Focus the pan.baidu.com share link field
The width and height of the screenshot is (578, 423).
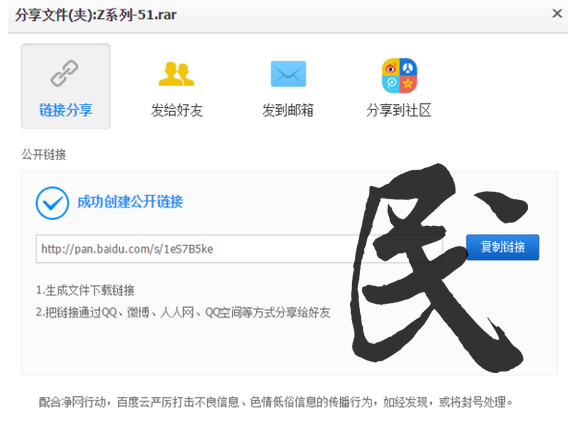(239, 249)
